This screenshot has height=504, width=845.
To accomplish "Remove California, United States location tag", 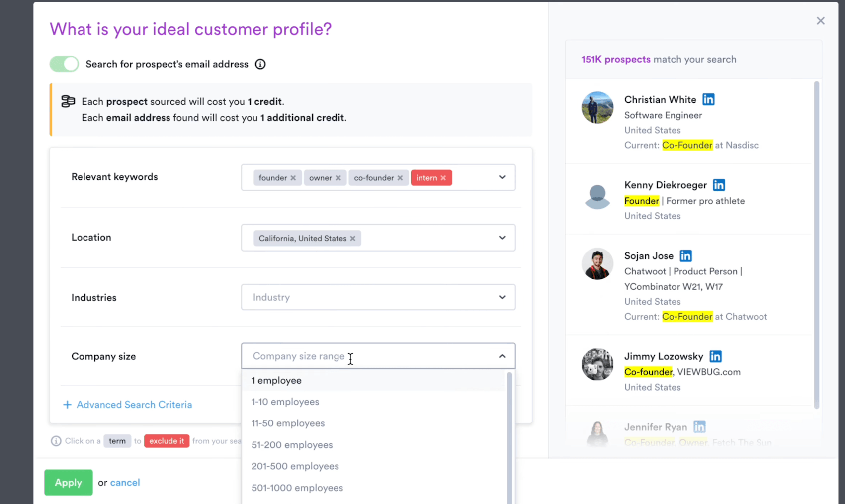I will 353,238.
